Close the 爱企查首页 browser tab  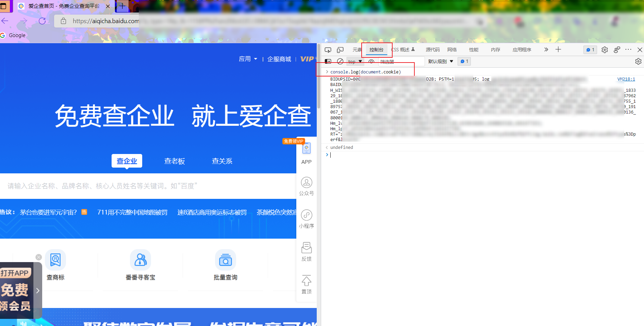tap(108, 6)
